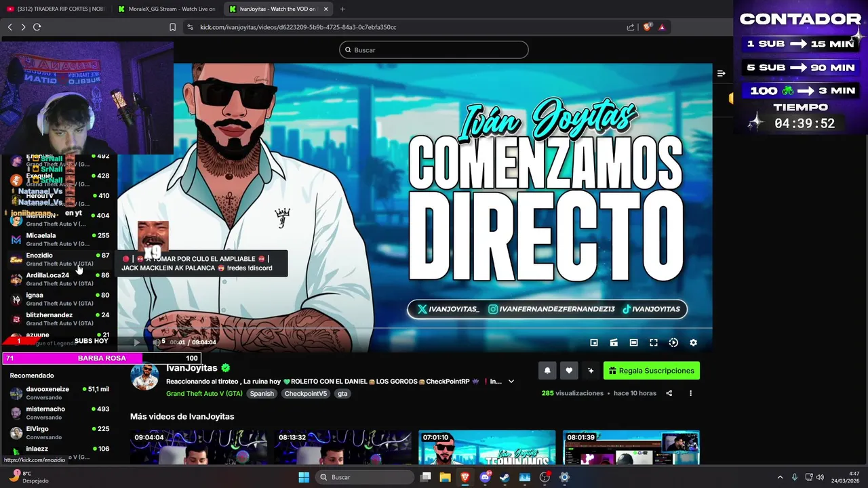The height and width of the screenshot is (488, 868).
Task: Open recommended channel ElVirgo
Action: coord(60,432)
